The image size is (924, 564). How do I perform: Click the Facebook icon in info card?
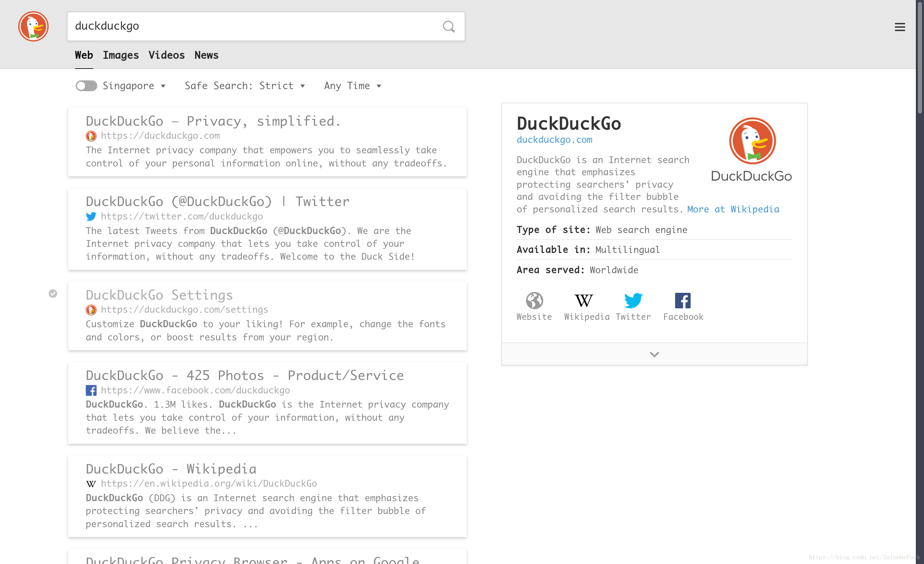[x=683, y=301]
